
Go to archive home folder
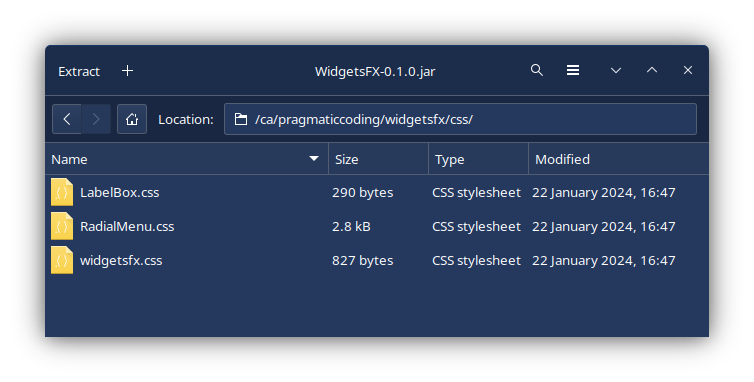[132, 119]
